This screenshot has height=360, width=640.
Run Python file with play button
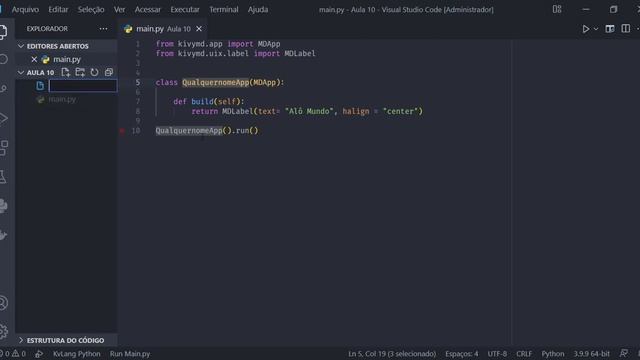coord(586,29)
